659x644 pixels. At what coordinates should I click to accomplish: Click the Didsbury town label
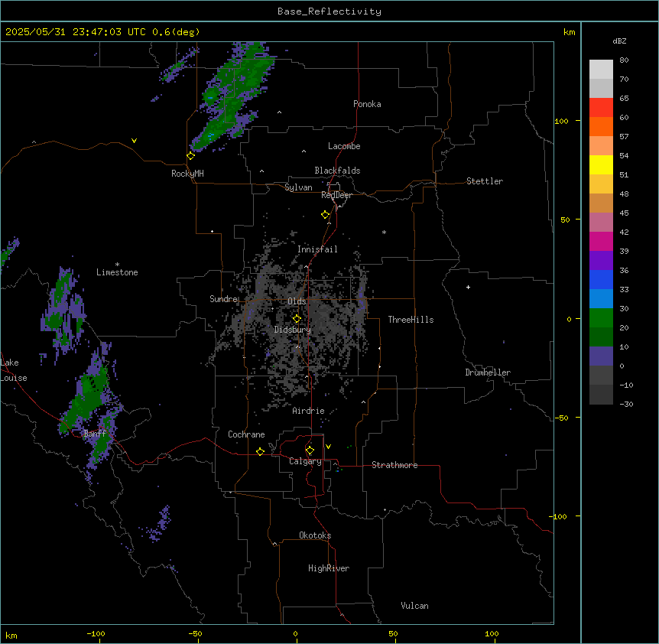tap(293, 330)
